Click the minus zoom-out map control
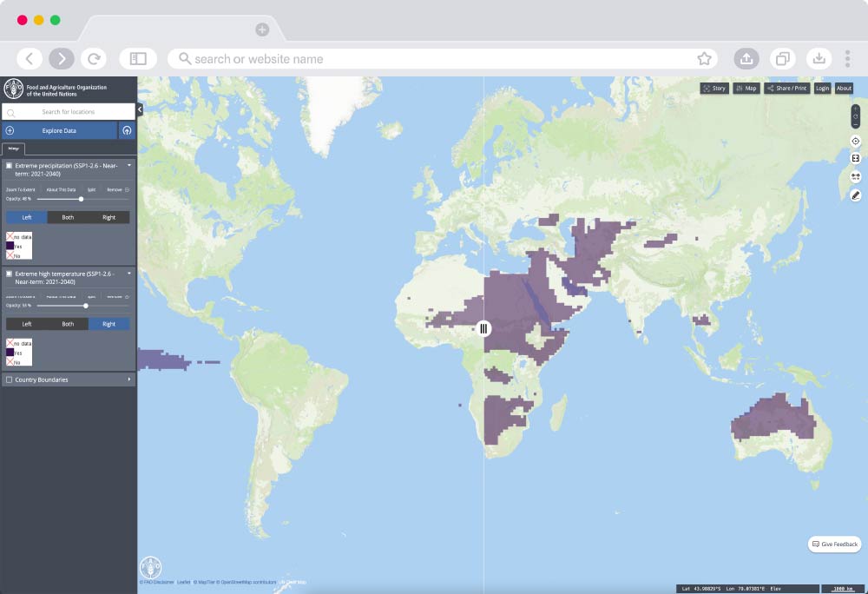 855,124
